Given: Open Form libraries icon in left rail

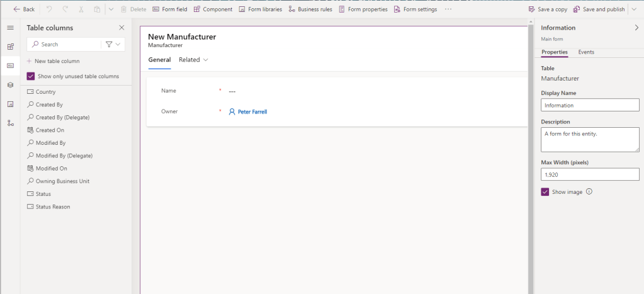Looking at the screenshot, I should click(10, 104).
